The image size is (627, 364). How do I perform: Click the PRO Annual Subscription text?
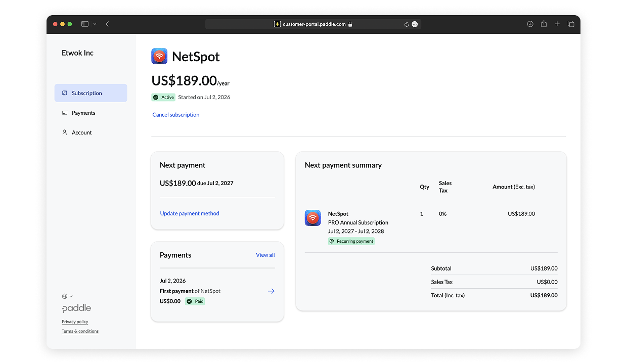tap(358, 222)
